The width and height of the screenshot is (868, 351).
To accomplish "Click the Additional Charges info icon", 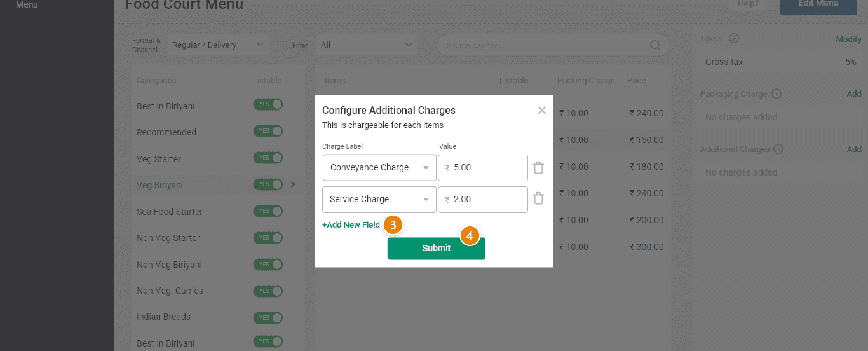I will (x=778, y=149).
